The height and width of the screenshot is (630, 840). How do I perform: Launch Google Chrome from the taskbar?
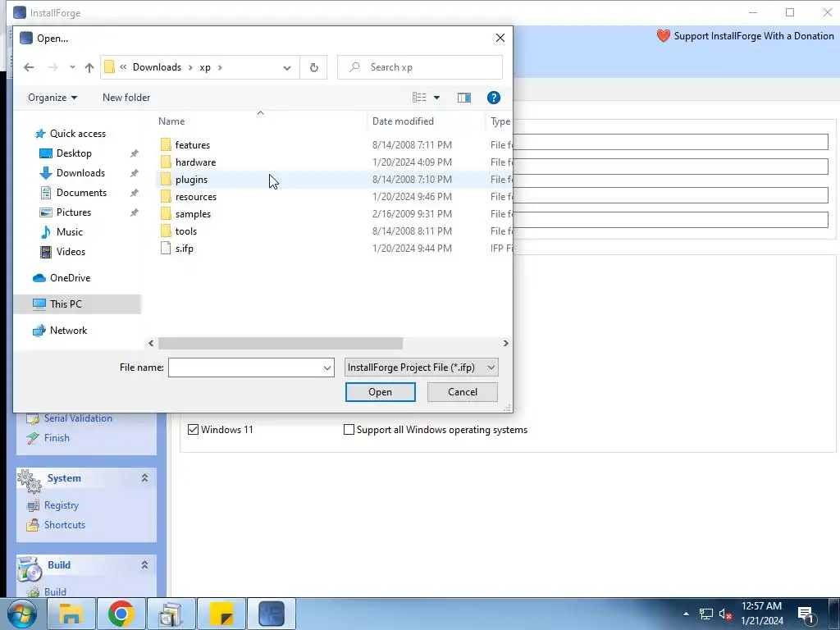pos(121,614)
